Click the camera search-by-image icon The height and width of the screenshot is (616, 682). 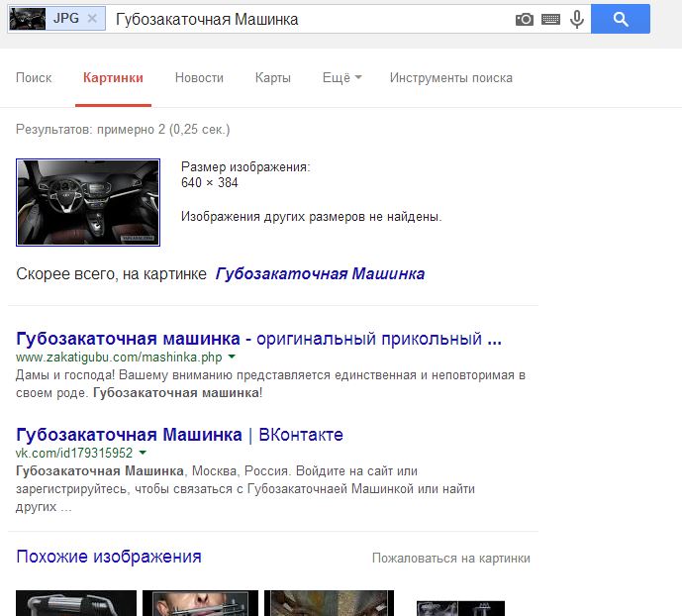pos(524,19)
